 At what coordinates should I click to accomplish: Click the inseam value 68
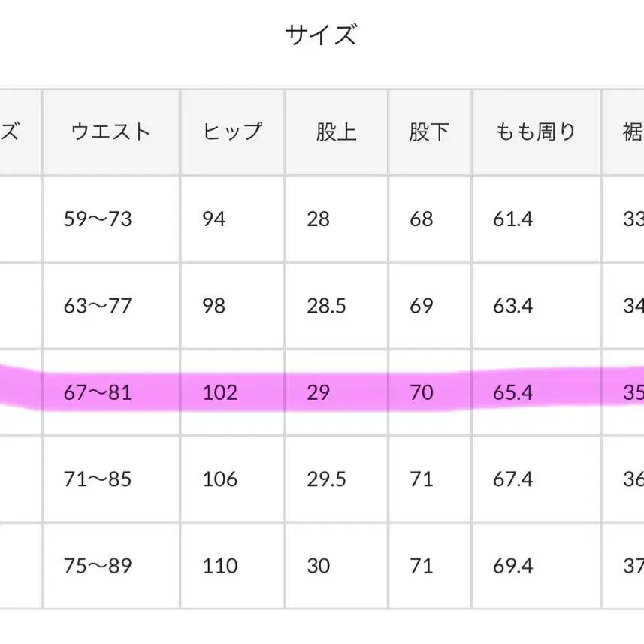(421, 219)
